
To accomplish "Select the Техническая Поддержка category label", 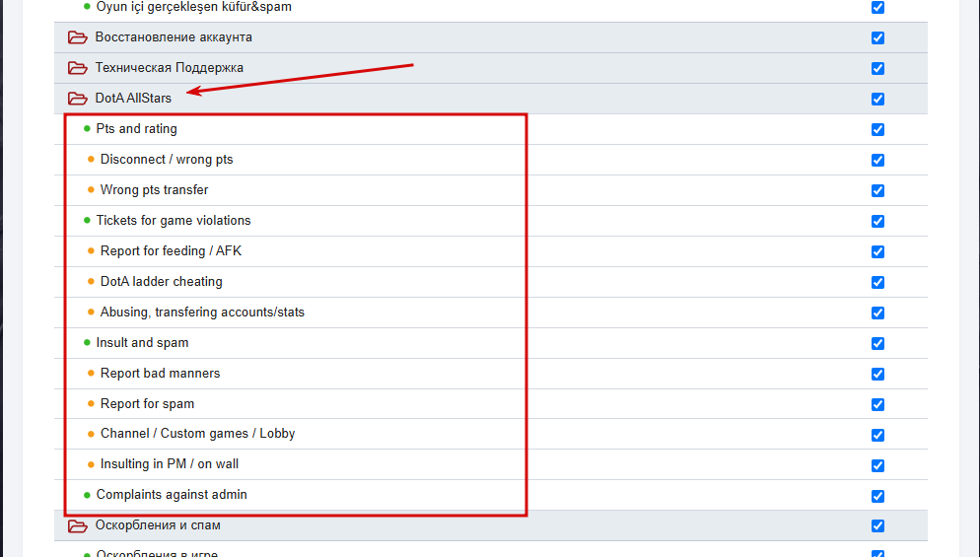I will point(170,68).
